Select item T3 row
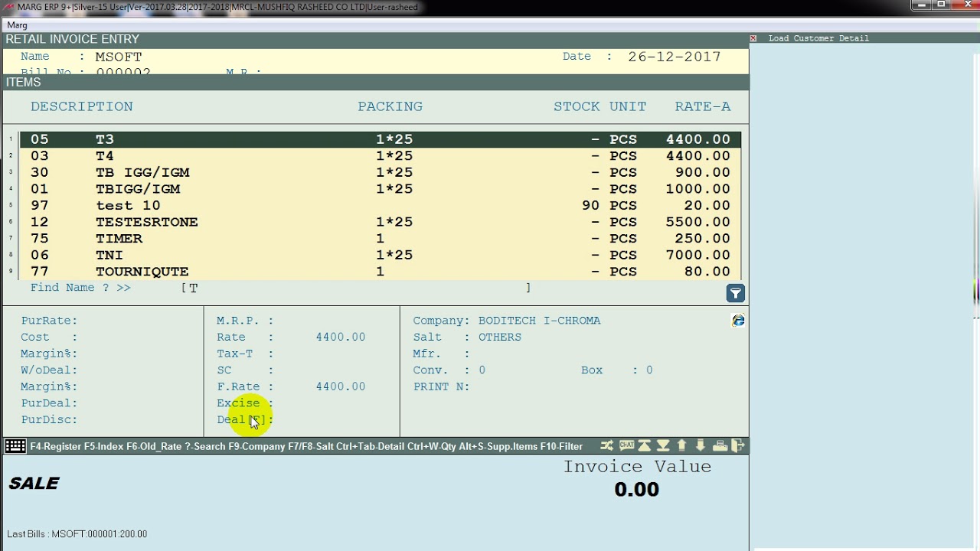980x551 pixels. [x=380, y=139]
